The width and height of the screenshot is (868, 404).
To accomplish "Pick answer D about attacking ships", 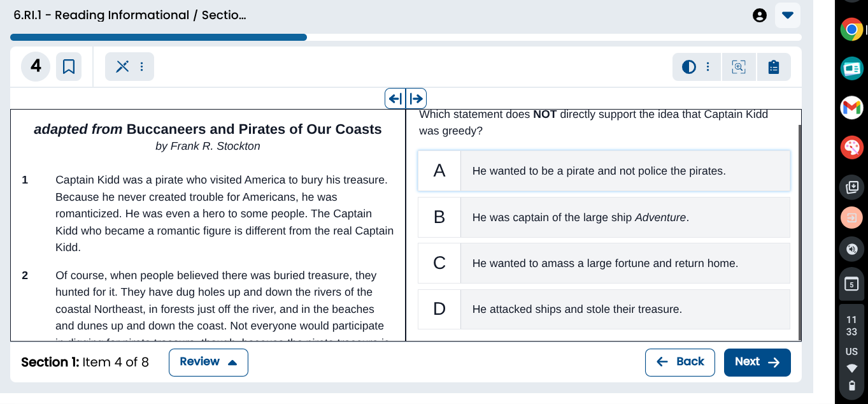I will 603,309.
